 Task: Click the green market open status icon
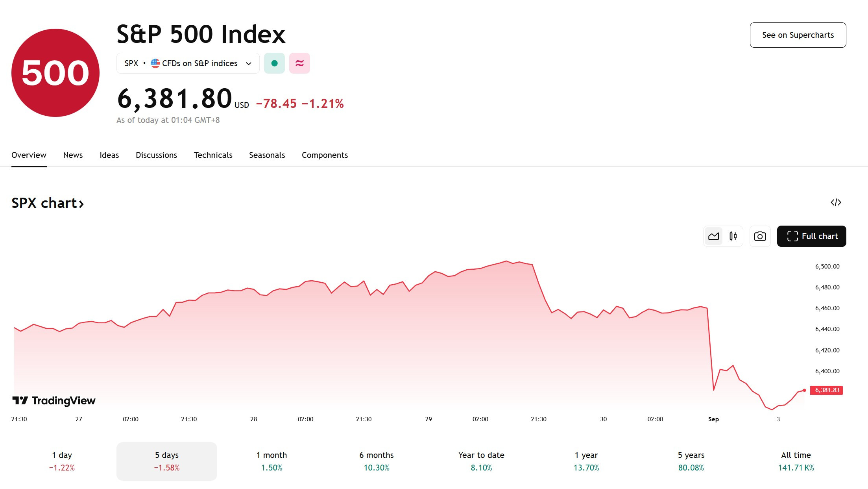tap(274, 63)
